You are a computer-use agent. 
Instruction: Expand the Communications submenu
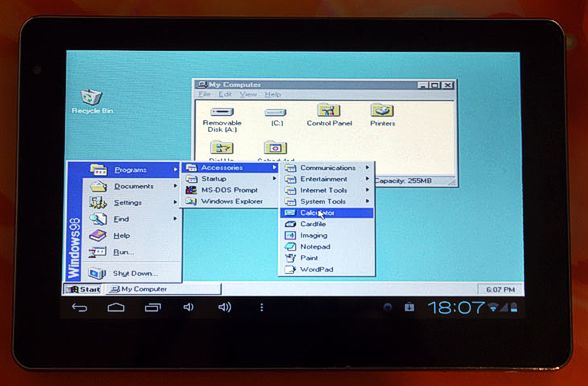click(327, 168)
